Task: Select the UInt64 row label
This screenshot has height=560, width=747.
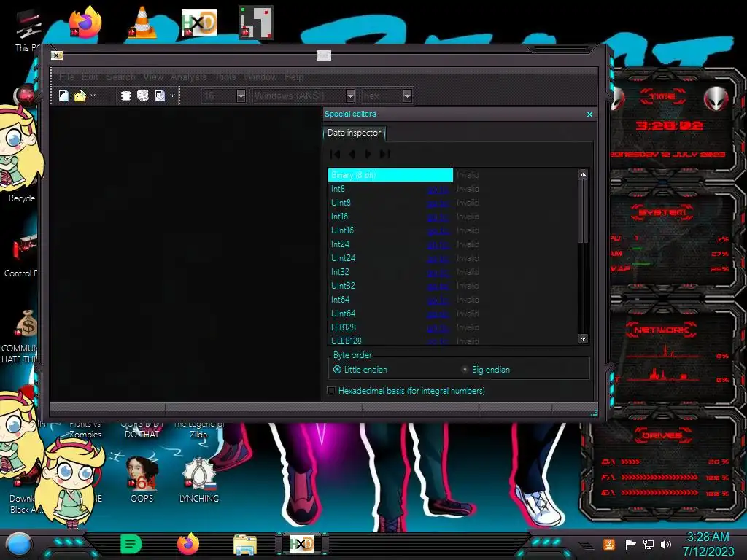Action: [343, 314]
